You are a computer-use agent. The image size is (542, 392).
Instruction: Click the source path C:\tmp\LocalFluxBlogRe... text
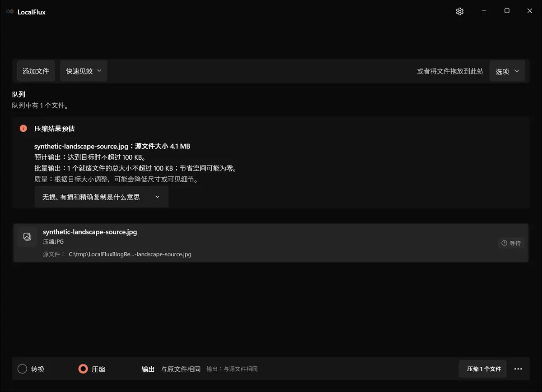[130, 254]
